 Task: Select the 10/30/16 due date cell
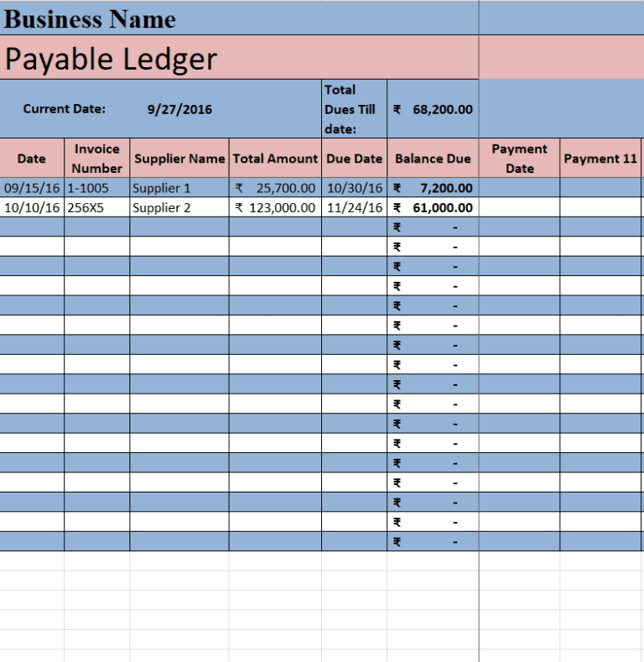tap(354, 188)
